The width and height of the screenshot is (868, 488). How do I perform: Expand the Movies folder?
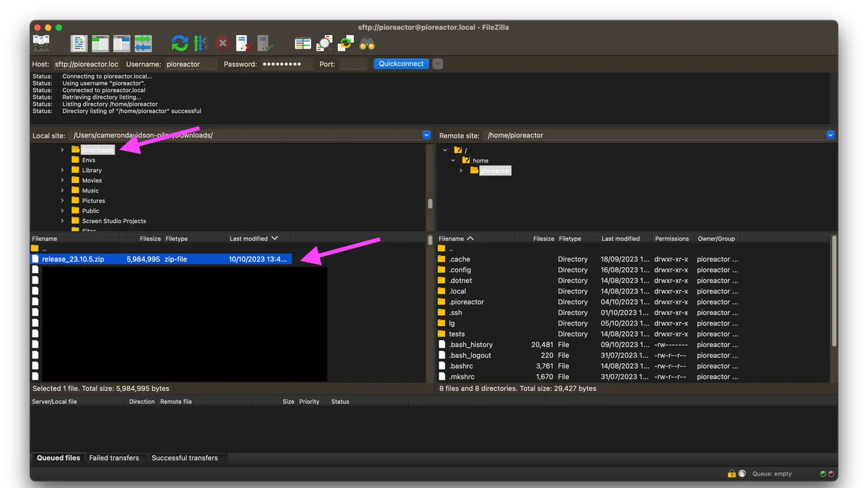click(62, 180)
